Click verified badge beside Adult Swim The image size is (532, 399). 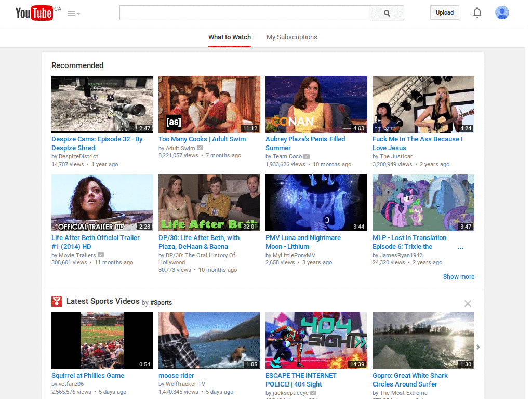pos(200,148)
